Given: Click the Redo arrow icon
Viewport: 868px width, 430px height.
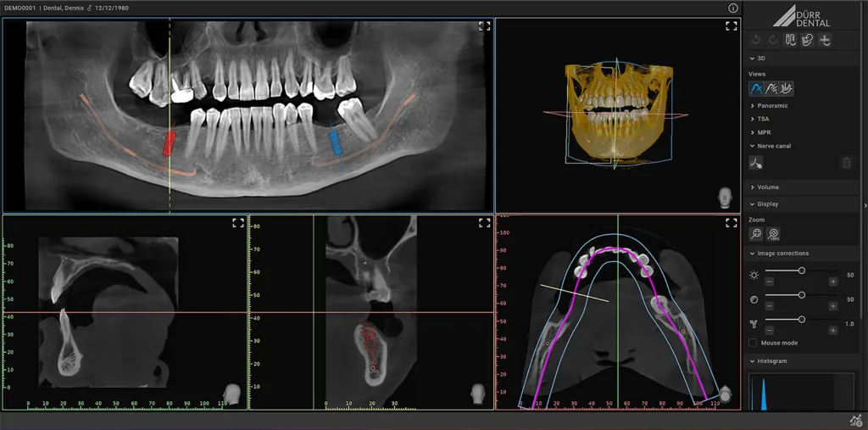Looking at the screenshot, I should tap(773, 40).
